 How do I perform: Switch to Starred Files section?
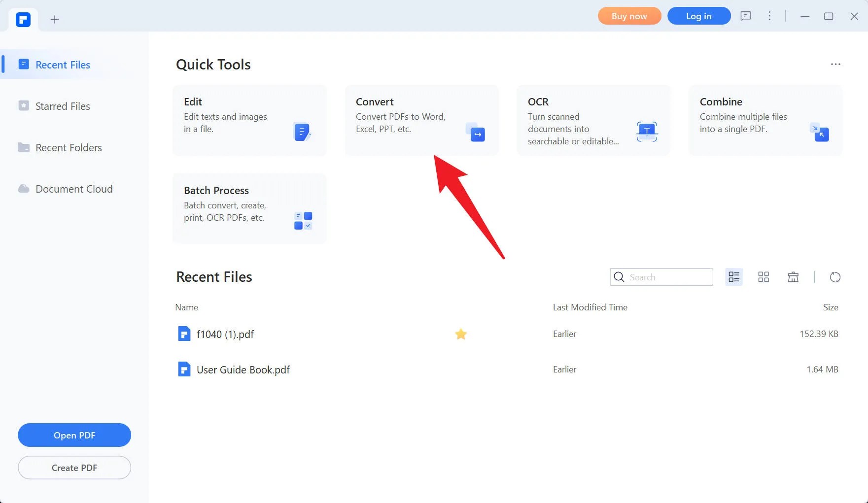(63, 106)
